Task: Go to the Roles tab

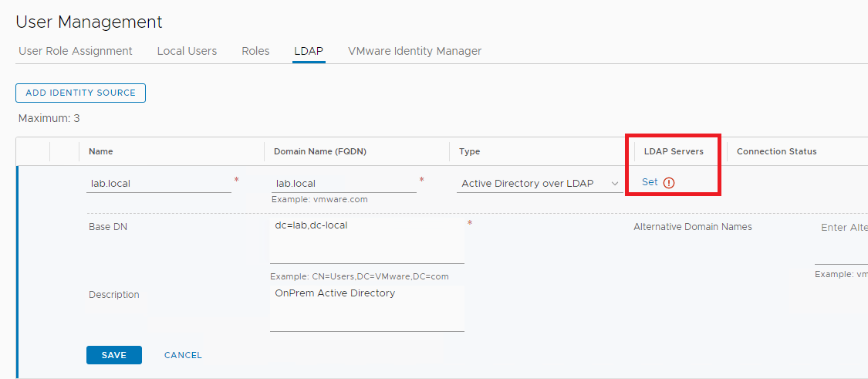Action: pyautogui.click(x=255, y=51)
